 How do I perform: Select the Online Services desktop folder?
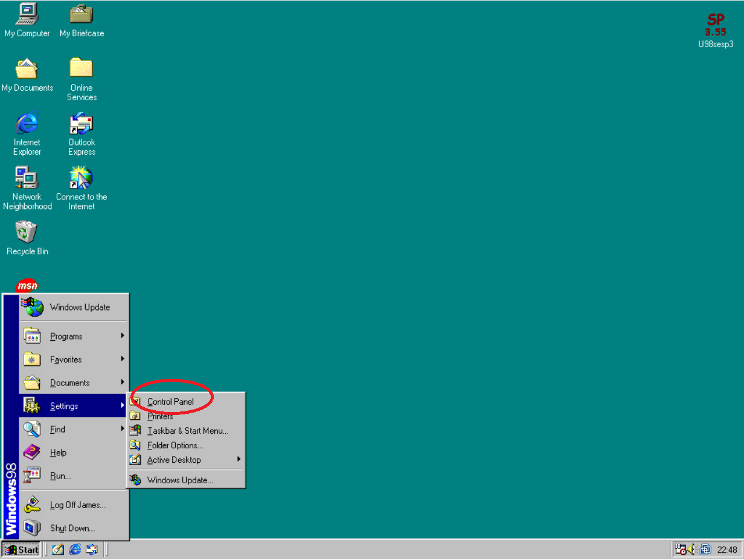(82, 69)
